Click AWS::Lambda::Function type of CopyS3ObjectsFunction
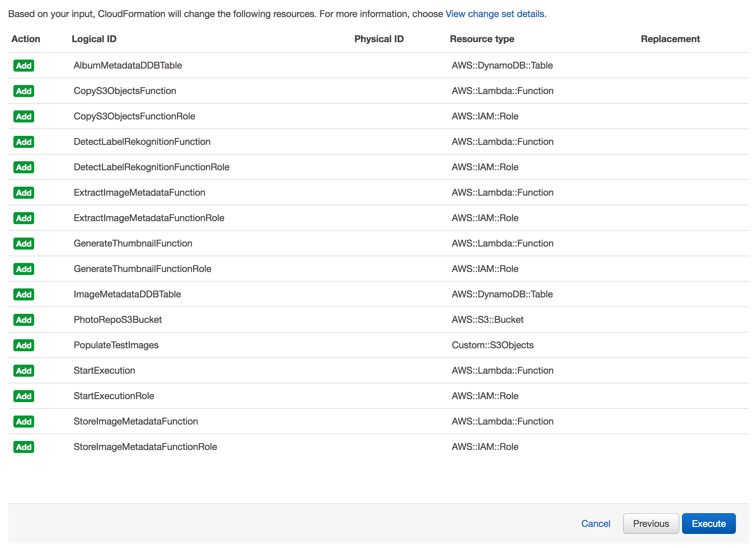756x548 pixels. (502, 91)
